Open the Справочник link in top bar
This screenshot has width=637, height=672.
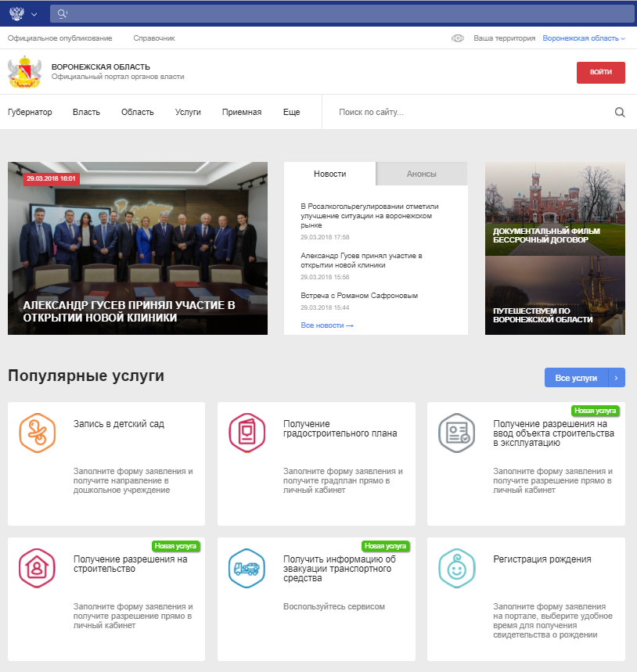click(x=154, y=38)
